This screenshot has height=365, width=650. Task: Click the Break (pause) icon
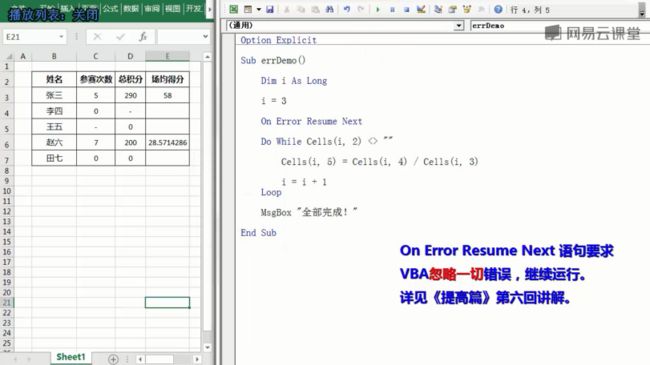tap(392, 9)
